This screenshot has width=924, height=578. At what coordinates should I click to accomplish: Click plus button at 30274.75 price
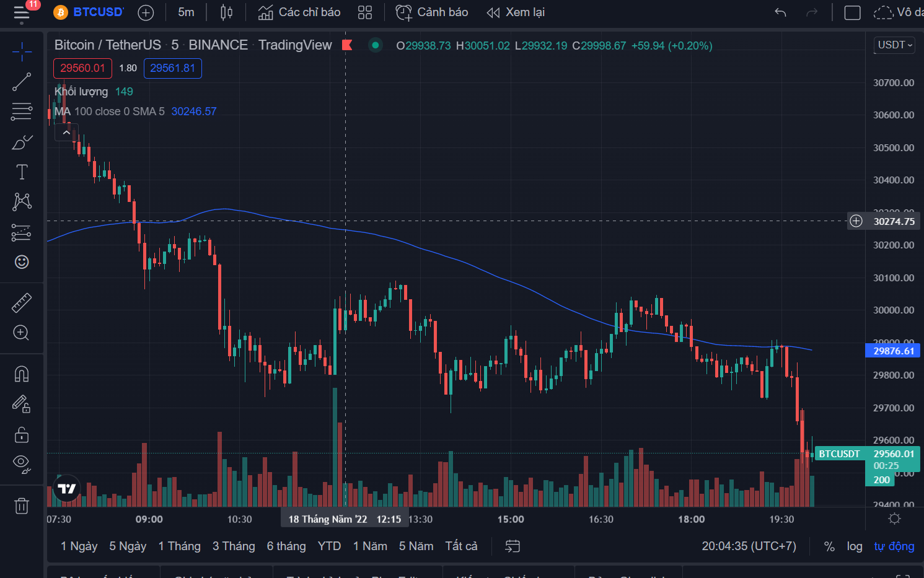tap(856, 221)
